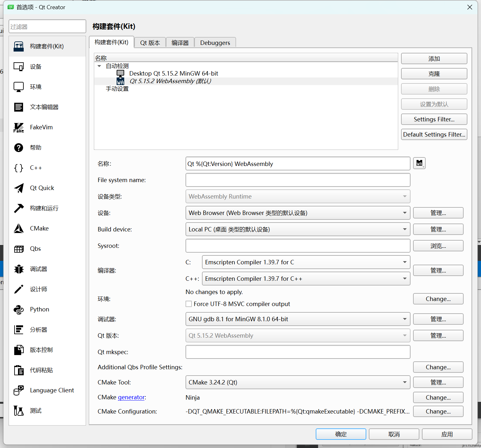
Task: Click the 克隆 clone button
Action: click(434, 74)
